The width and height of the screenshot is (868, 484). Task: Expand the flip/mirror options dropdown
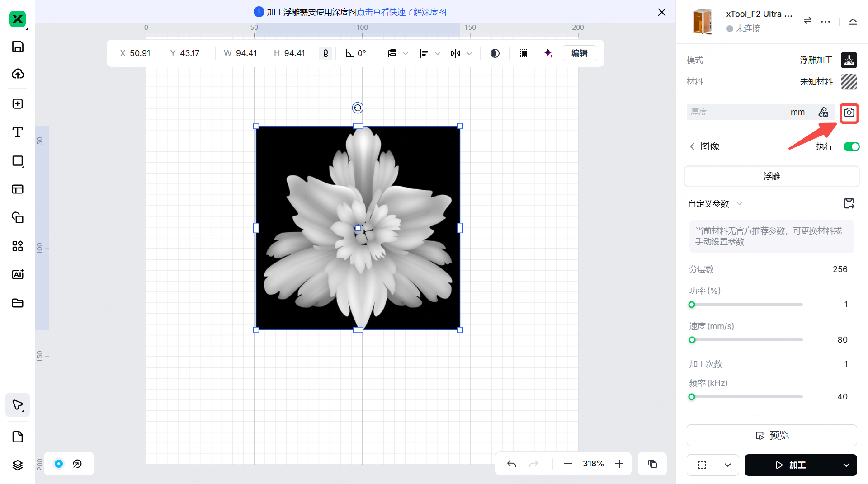pyautogui.click(x=469, y=53)
